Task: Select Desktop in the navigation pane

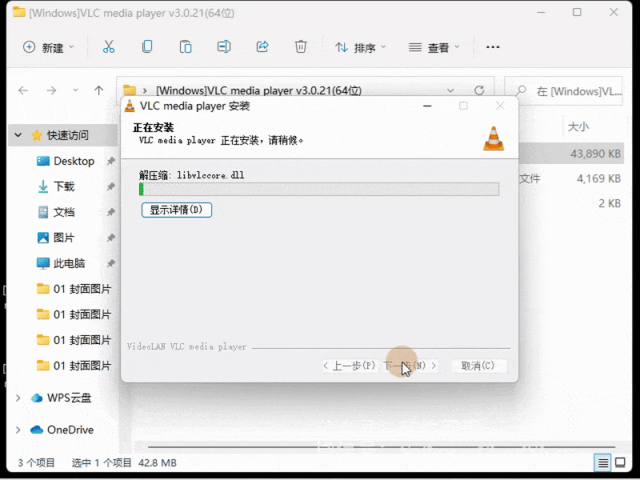Action: pyautogui.click(x=73, y=161)
